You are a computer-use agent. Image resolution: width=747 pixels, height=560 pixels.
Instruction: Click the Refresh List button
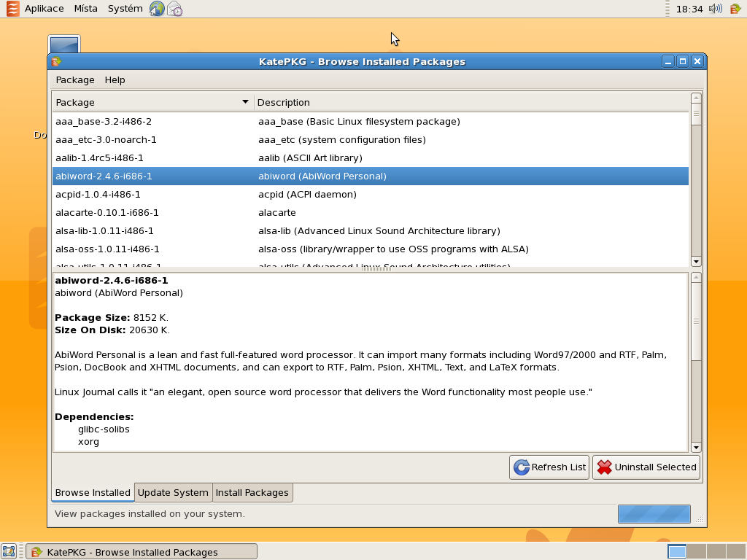click(549, 467)
